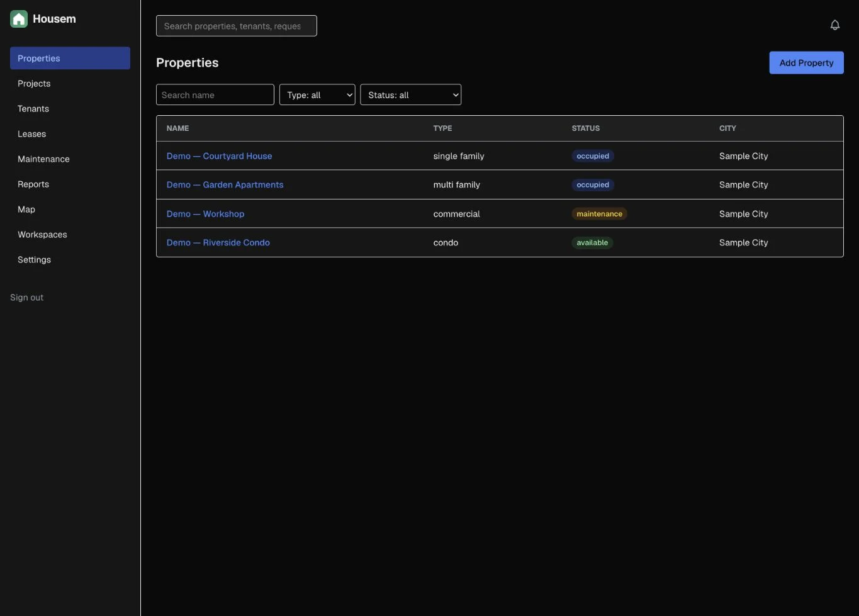Go to Properties in the sidebar
This screenshot has width=859, height=616.
click(70, 58)
